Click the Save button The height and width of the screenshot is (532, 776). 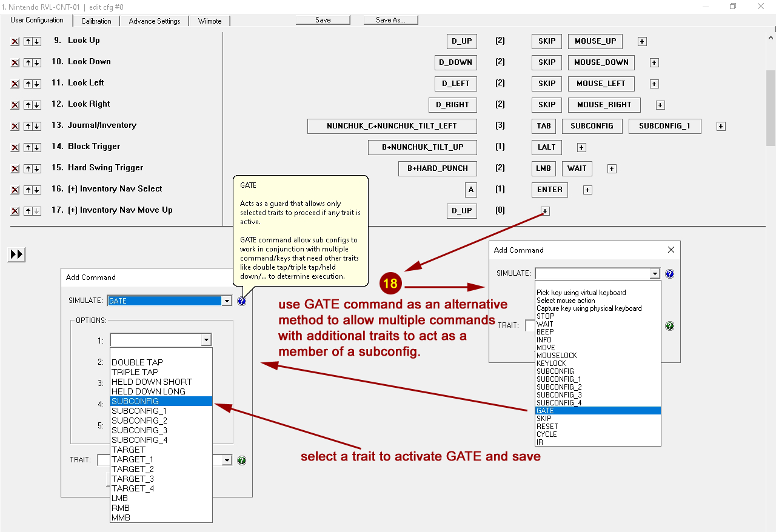click(323, 20)
